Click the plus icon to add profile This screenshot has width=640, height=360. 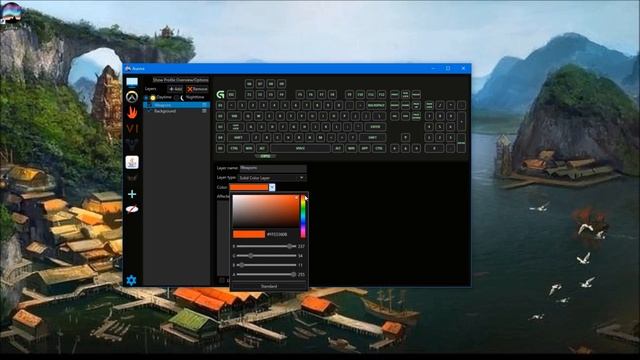[x=132, y=194]
